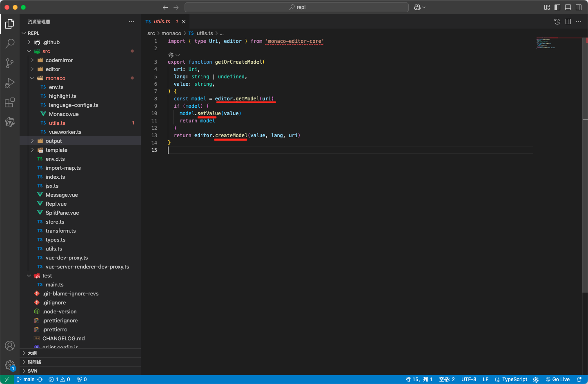Click Go Live in status bar

tap(558, 380)
